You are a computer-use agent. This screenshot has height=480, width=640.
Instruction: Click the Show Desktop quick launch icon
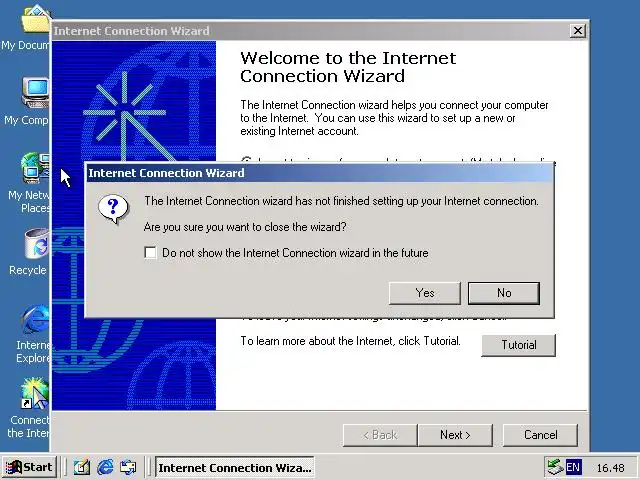[81, 467]
